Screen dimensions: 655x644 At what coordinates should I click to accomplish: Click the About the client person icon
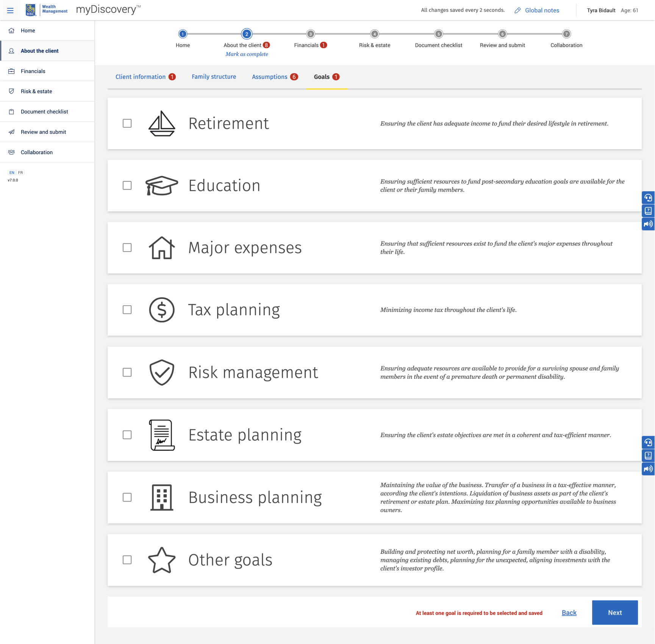tap(11, 51)
